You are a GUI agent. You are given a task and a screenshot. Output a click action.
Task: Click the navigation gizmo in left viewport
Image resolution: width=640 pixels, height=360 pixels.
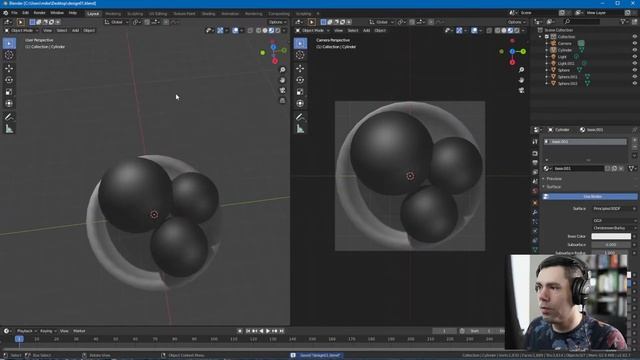tap(274, 52)
